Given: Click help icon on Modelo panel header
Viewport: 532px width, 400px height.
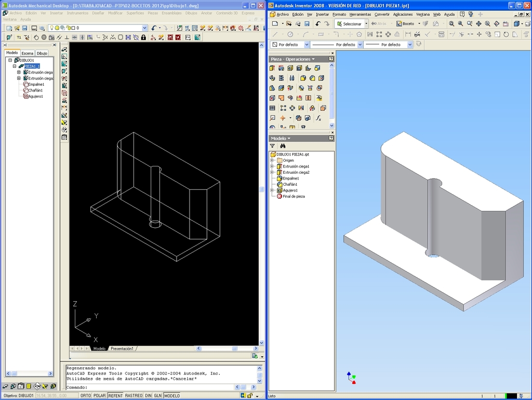Looking at the screenshot, I should [x=331, y=138].
